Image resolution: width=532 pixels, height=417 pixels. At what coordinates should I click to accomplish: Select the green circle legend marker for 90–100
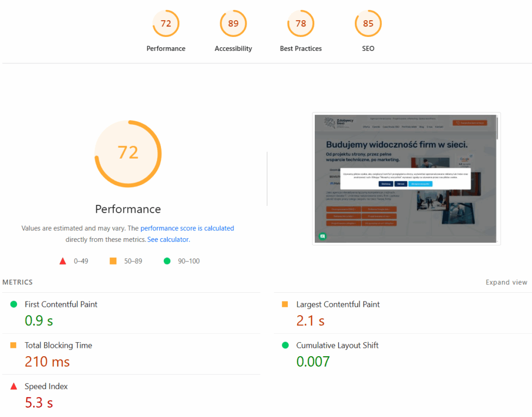[x=167, y=260]
